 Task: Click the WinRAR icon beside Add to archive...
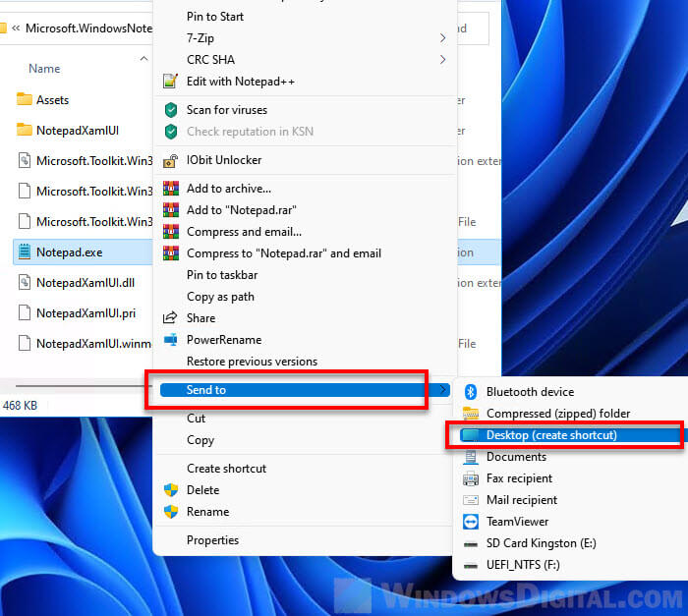(171, 189)
